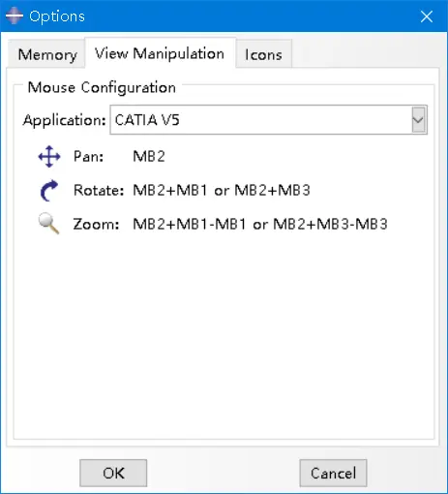Image resolution: width=448 pixels, height=494 pixels.
Task: Expand the Application dropdown arrow
Action: click(x=419, y=120)
